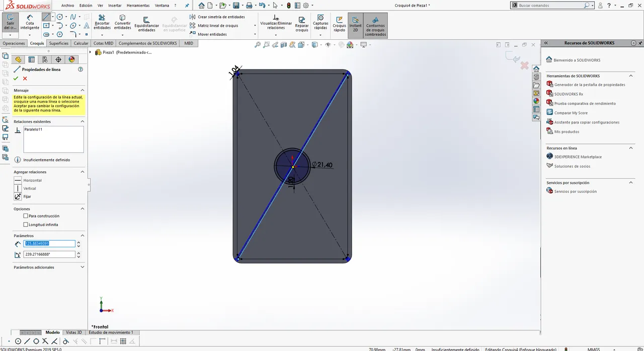Click the Save icon in top toolbar
644x351 pixels.
point(235,6)
